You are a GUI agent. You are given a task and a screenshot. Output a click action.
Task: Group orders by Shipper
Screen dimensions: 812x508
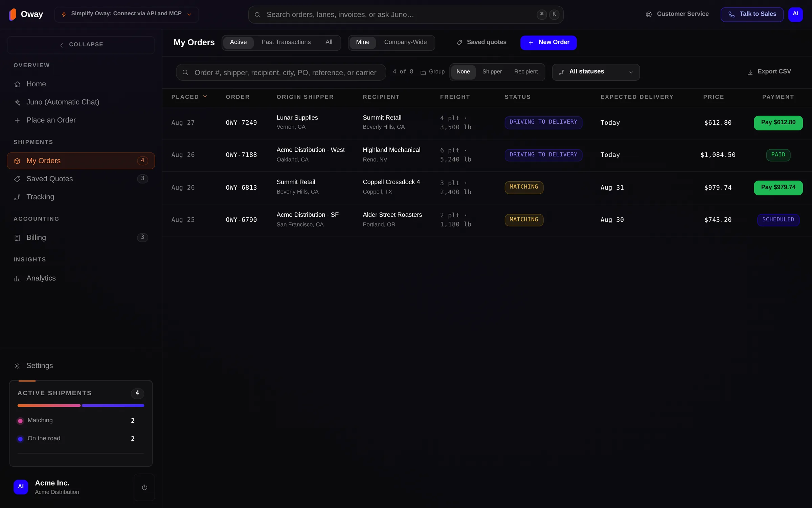click(492, 72)
